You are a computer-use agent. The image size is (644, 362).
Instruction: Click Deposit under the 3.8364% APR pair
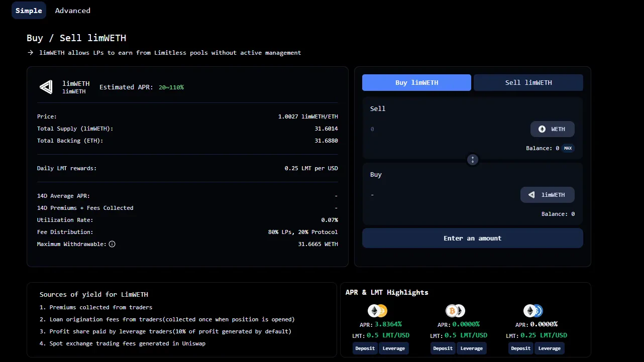click(365, 348)
